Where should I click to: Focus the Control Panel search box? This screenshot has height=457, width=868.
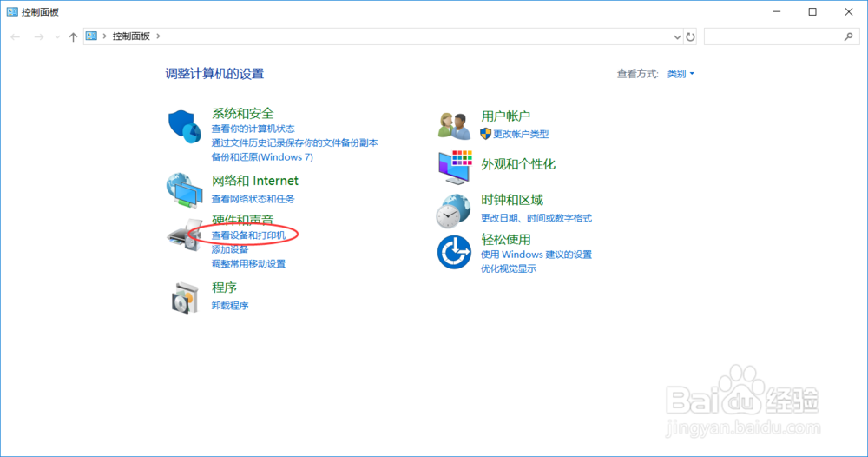[780, 36]
